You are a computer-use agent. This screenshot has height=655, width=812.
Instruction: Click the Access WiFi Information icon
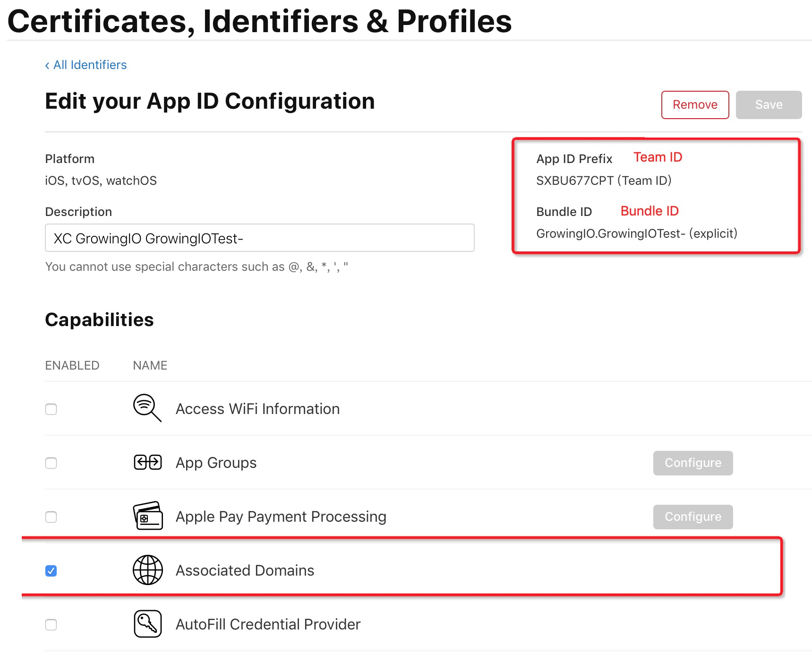147,408
